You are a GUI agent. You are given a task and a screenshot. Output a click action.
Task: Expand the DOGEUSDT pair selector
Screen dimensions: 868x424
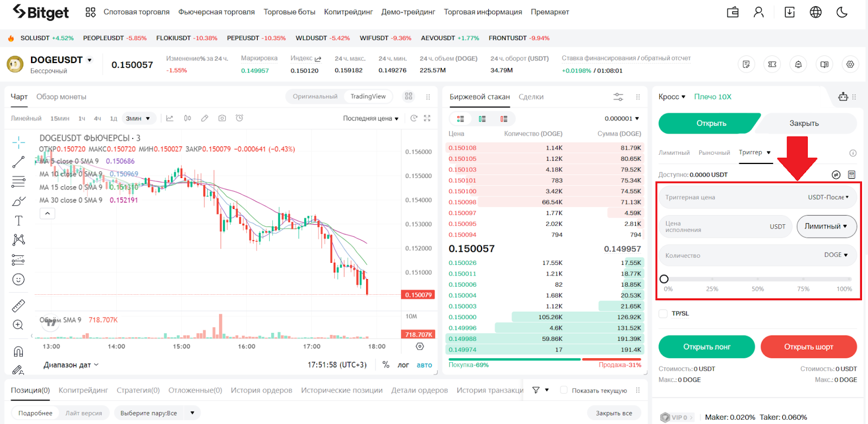click(x=90, y=60)
